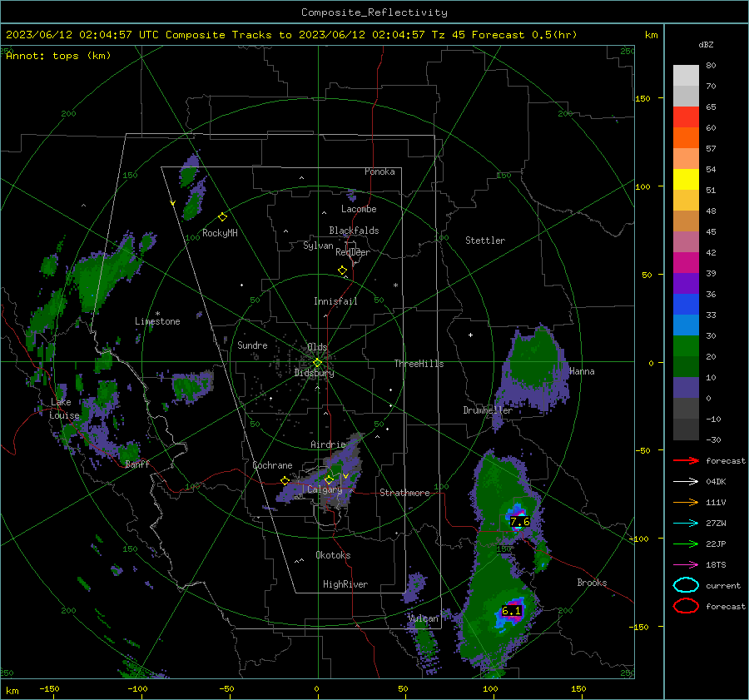Click the cyan current ellipse legend symbol

(x=686, y=585)
